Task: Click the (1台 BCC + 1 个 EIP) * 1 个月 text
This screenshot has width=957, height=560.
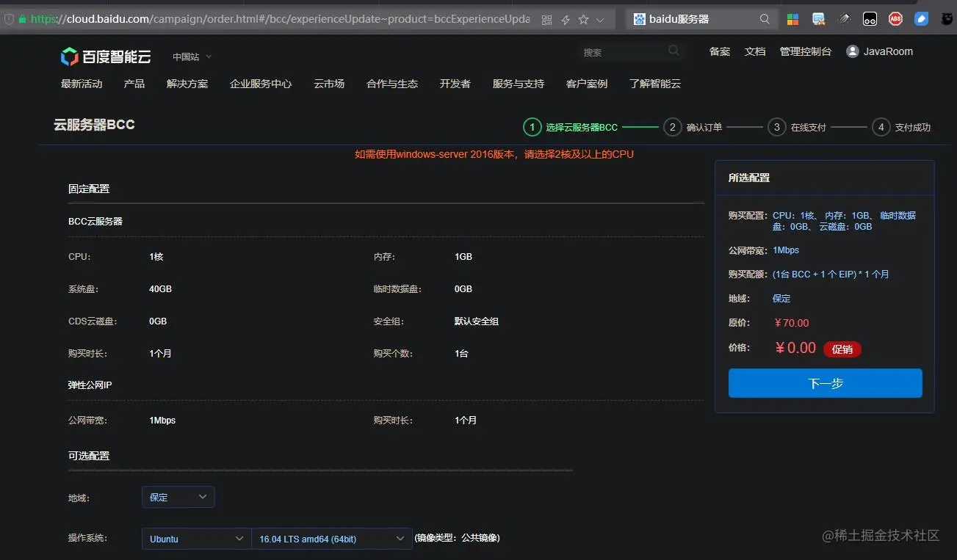Action: point(831,274)
